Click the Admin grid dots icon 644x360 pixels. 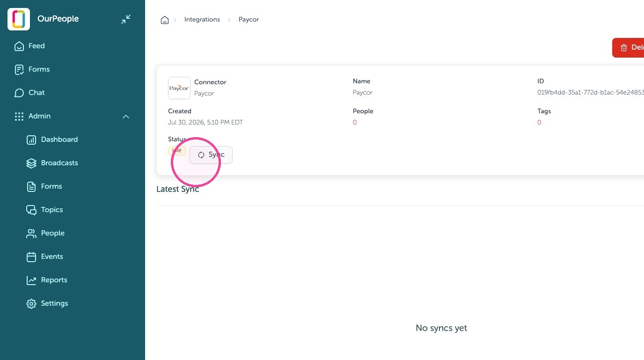click(19, 116)
